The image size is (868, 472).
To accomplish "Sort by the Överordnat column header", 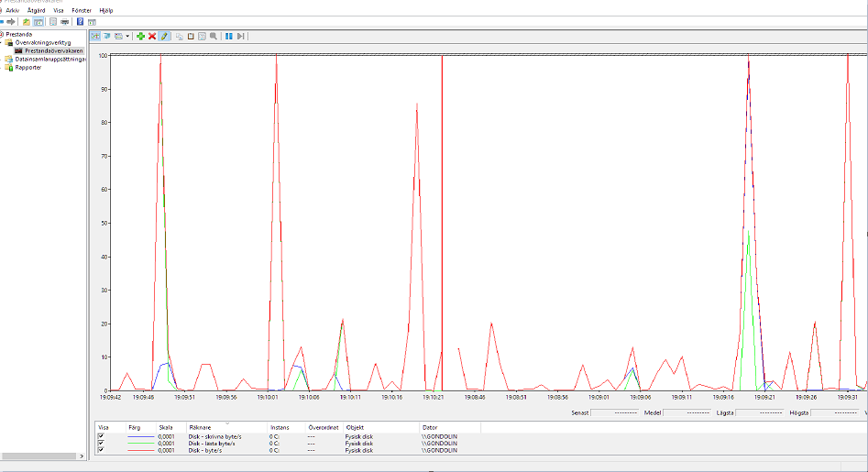I will [x=324, y=428].
